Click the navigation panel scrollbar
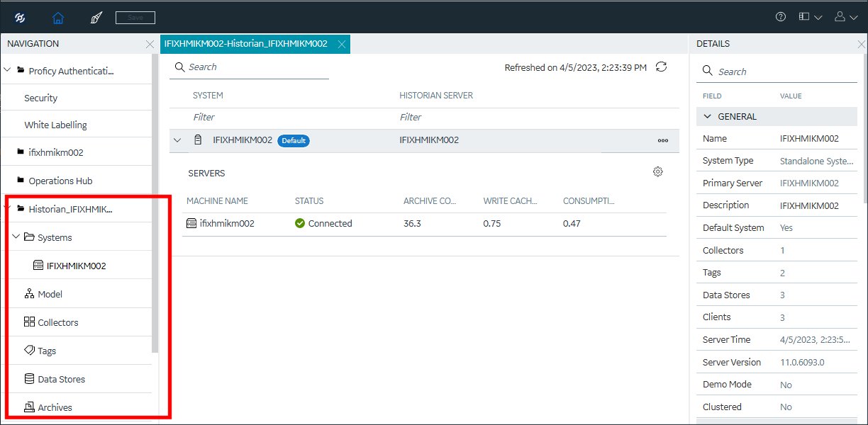 (x=155, y=204)
